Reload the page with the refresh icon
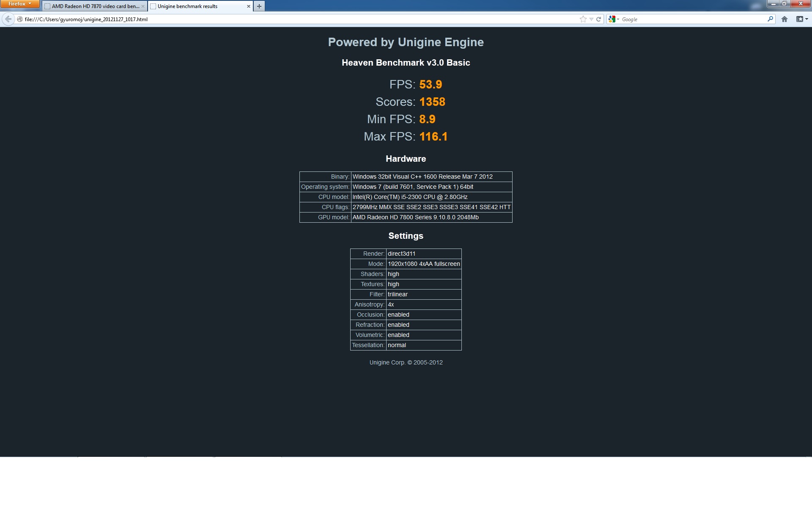Image resolution: width=812 pixels, height=508 pixels. (598, 19)
